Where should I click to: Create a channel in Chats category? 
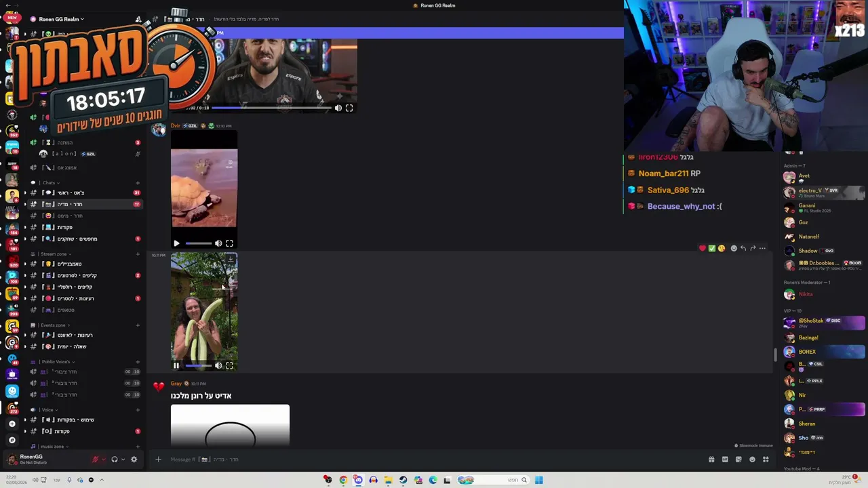click(138, 183)
